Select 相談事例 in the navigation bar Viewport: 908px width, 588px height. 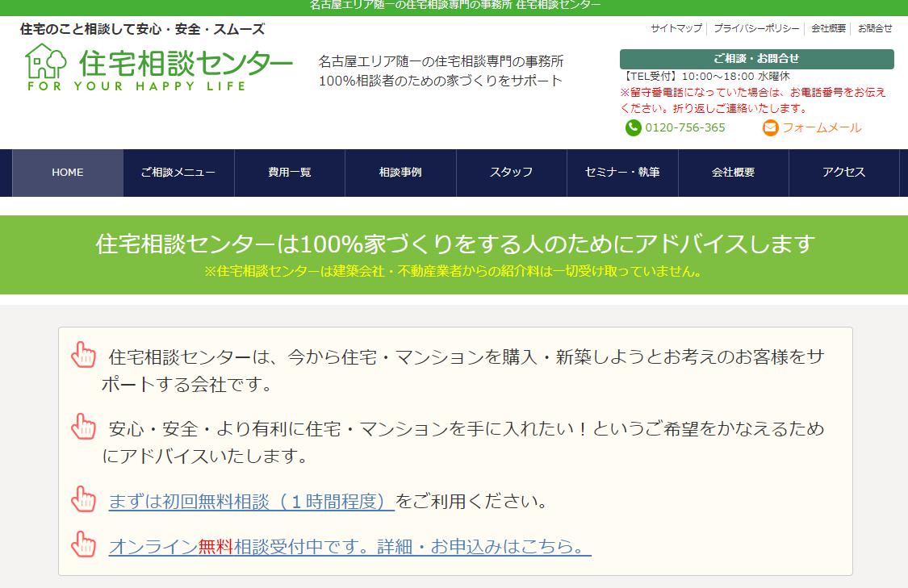pyautogui.click(x=401, y=172)
